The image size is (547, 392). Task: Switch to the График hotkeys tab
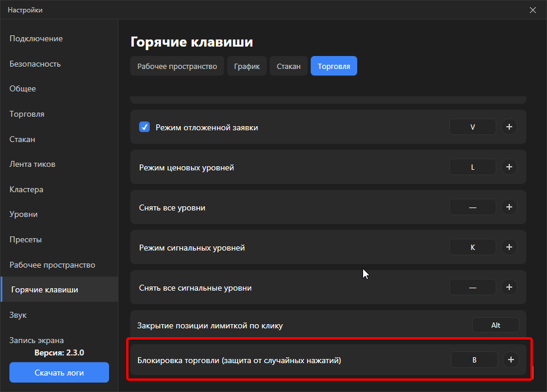tap(247, 66)
